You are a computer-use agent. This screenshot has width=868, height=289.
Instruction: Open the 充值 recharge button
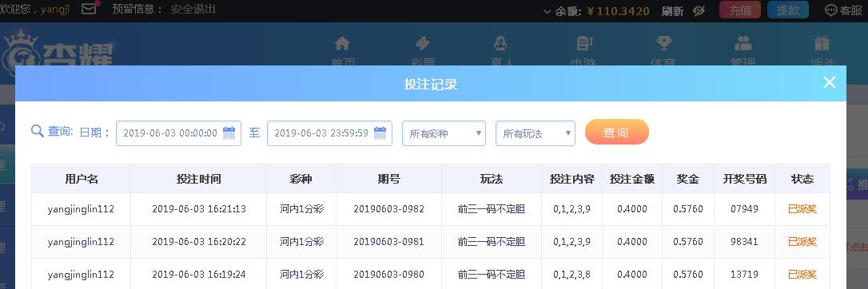click(x=740, y=10)
